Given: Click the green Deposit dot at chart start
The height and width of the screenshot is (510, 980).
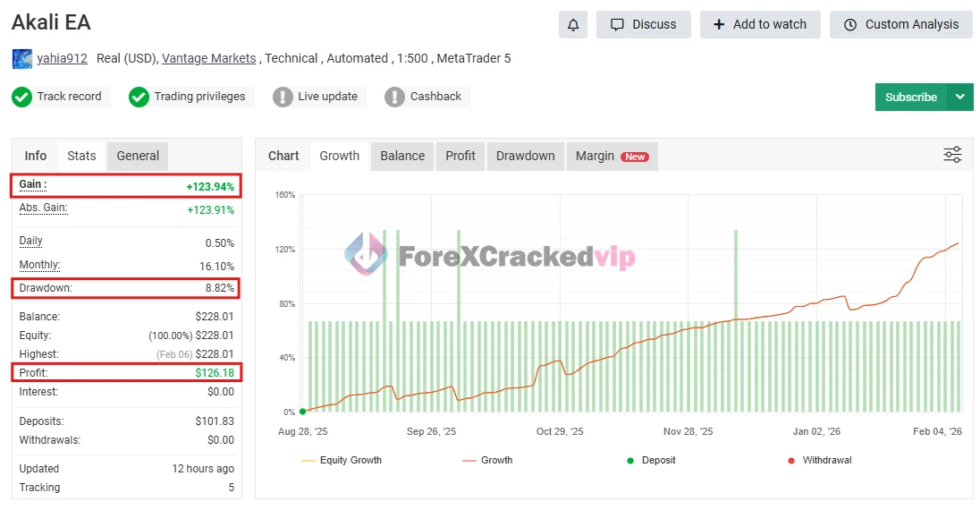Looking at the screenshot, I should click(303, 412).
